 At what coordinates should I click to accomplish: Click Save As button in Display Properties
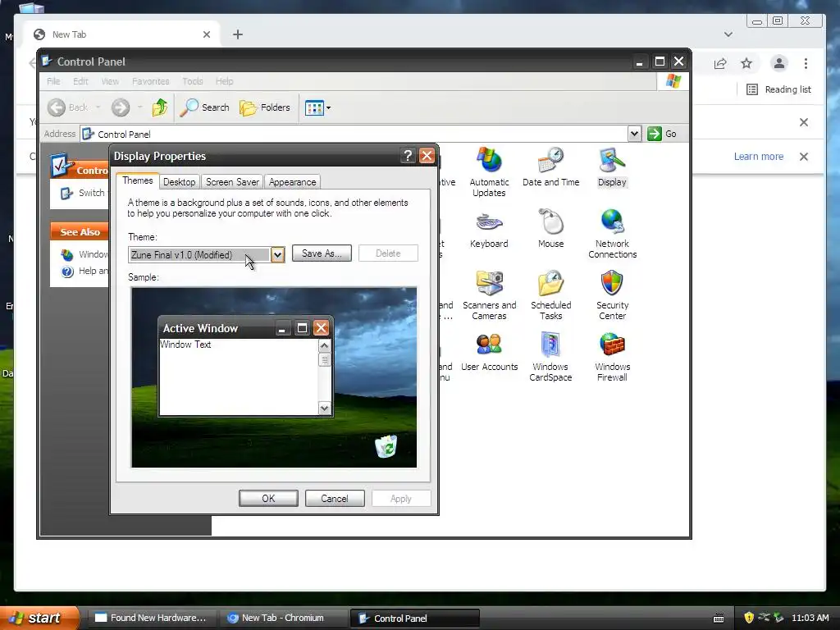click(322, 253)
